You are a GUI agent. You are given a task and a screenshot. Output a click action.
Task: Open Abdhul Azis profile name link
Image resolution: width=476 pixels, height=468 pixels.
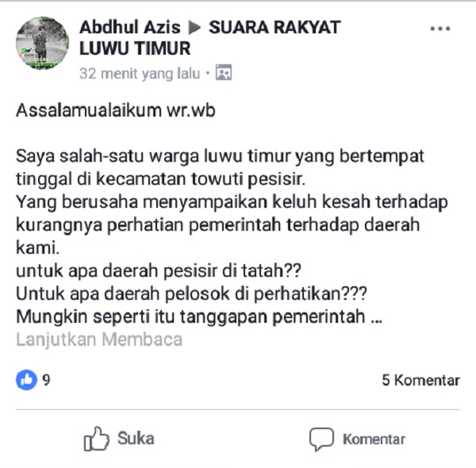click(x=130, y=27)
